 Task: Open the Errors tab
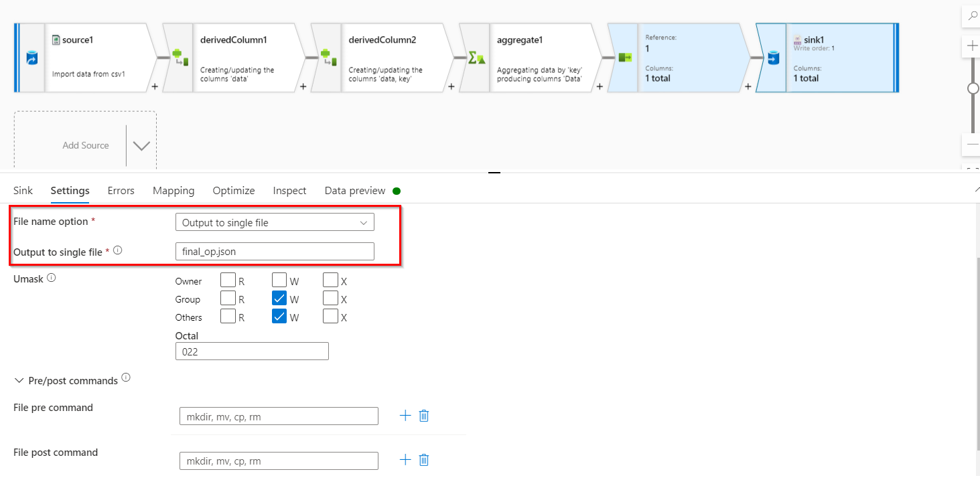(121, 191)
